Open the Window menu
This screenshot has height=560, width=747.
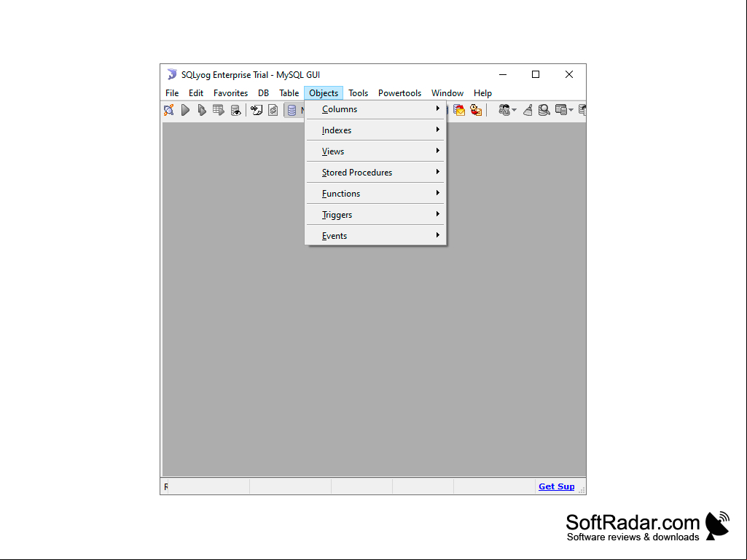[x=447, y=93]
